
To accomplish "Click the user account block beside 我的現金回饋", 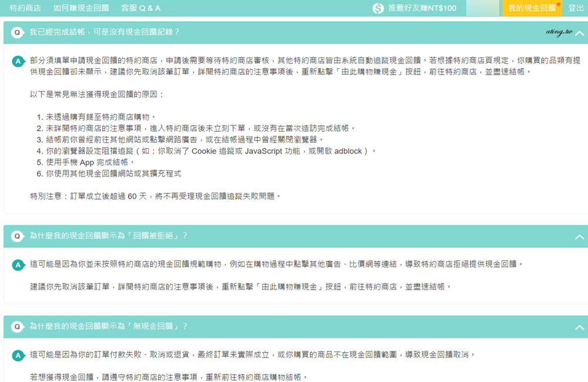I will [484, 8].
